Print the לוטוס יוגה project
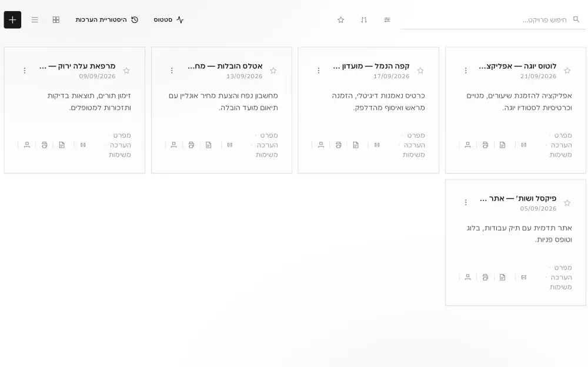Image resolution: width=588 pixels, height=367 pixels. coord(485,145)
